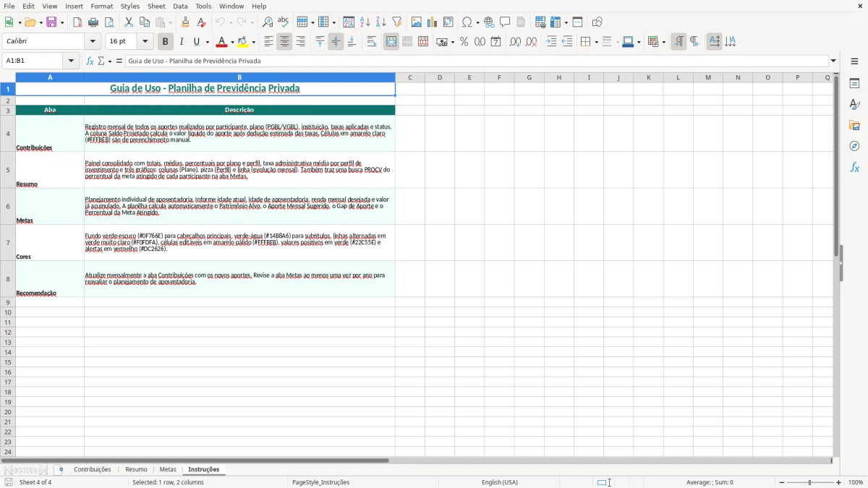Open Borders dropdown arrow
This screenshot has height=488, width=868.
596,42
